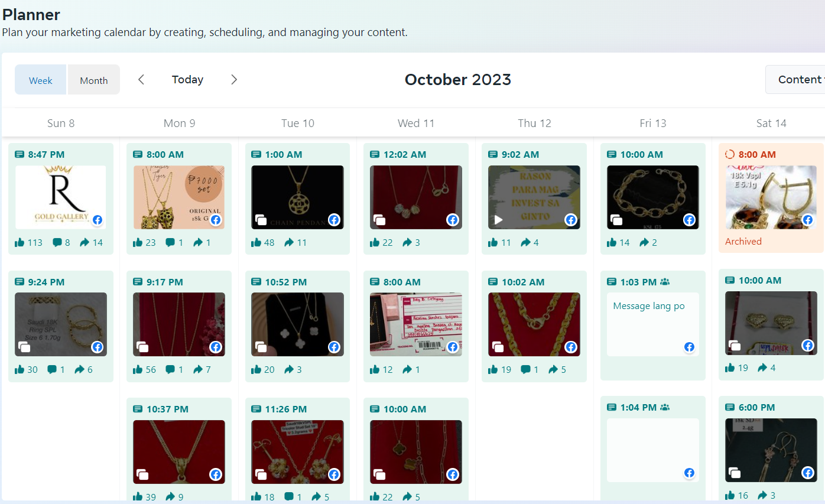Viewport: 825px width, 504px height.
Task: Click the post type icon beside 8:47 PM
Action: (20, 155)
